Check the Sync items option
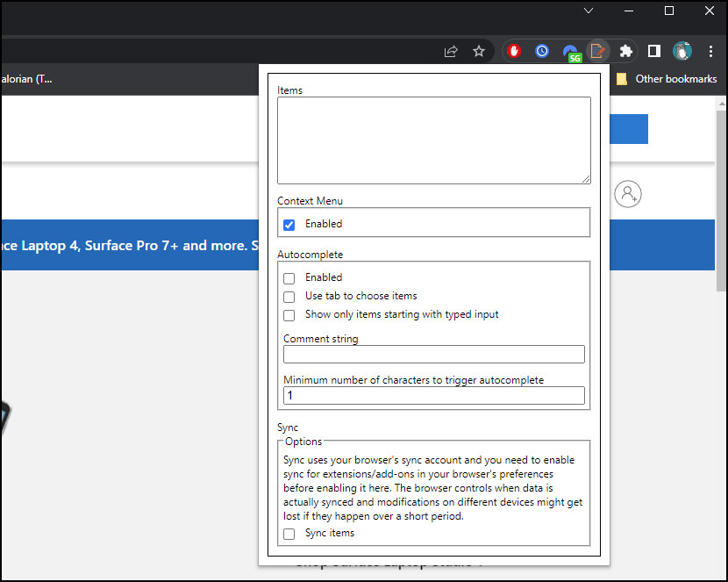 (x=289, y=534)
